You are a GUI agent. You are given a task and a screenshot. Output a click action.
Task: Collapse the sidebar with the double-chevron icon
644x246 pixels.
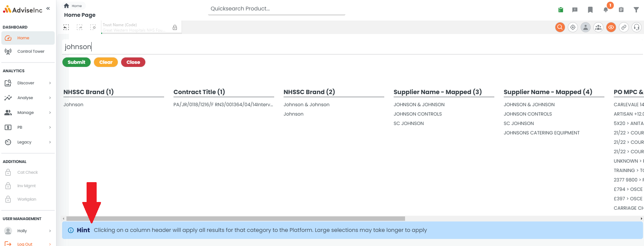[48, 8]
